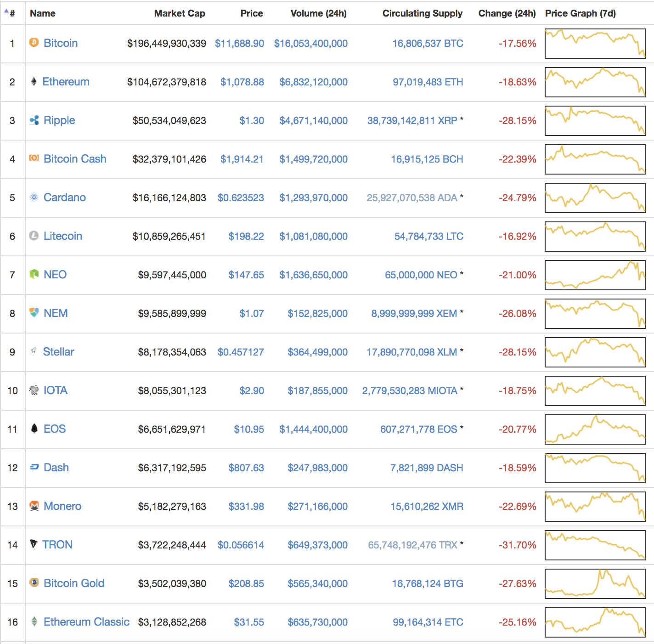Viewport: 654px width, 644px height.
Task: Click Bitcoin price $11,688.90
Action: 239,43
